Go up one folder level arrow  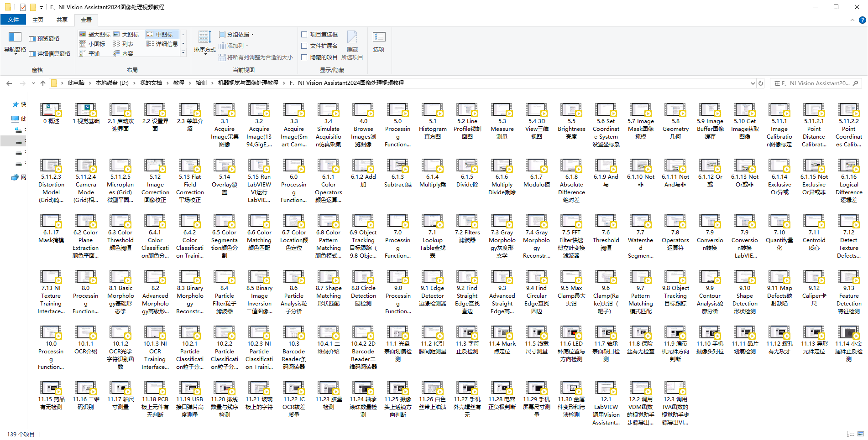tap(43, 83)
